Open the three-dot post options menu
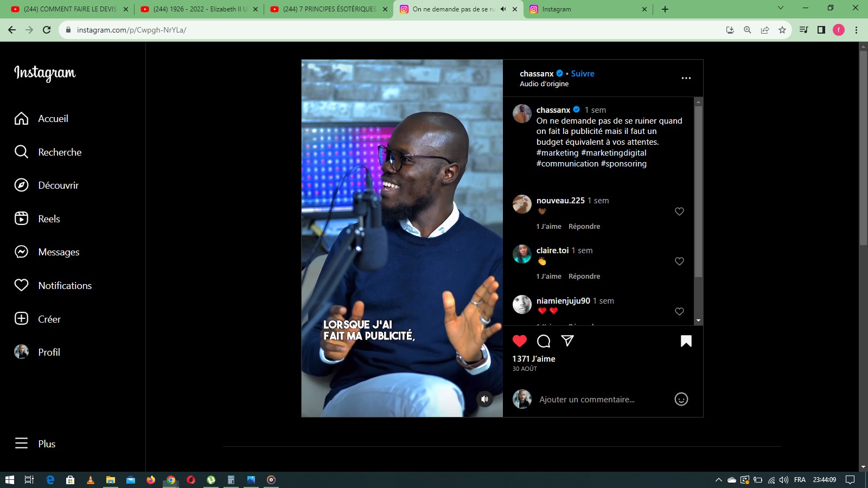Viewport: 868px width, 488px height. pyautogui.click(x=686, y=78)
